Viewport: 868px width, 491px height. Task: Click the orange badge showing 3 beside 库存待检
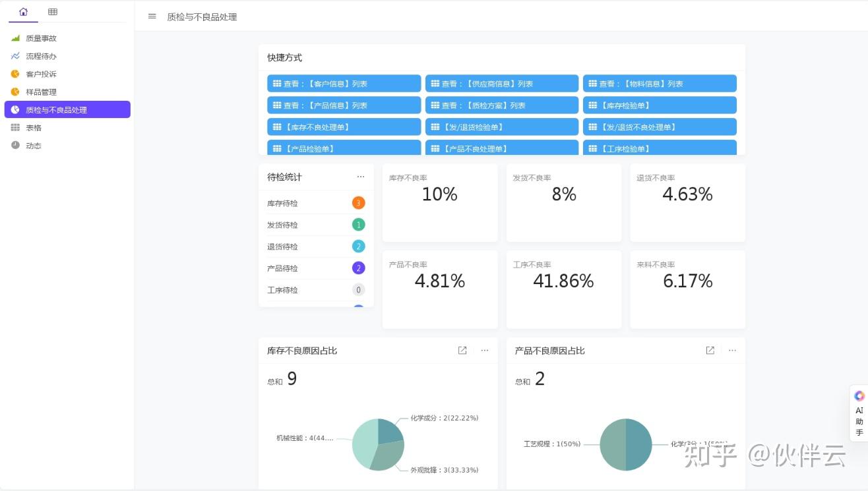pos(358,202)
